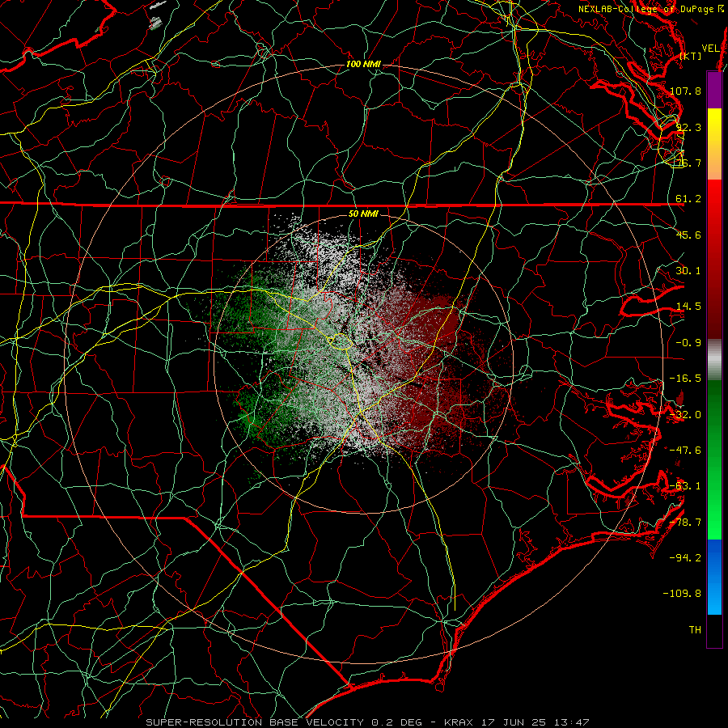This screenshot has height=728, width=728.
Task: Click the 92.3 legend value
Action: click(x=688, y=127)
